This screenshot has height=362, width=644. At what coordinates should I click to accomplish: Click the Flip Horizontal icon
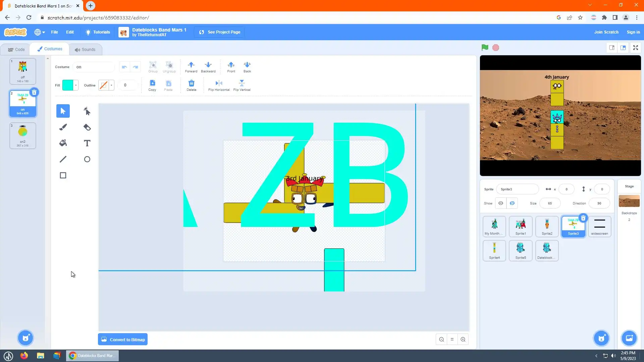point(219,83)
